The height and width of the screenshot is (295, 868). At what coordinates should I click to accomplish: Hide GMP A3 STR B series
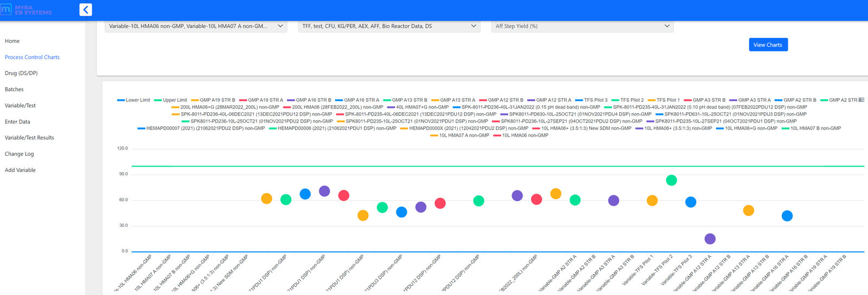coord(705,100)
